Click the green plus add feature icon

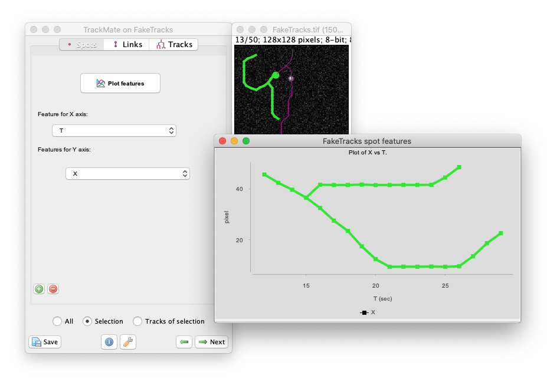(39, 289)
